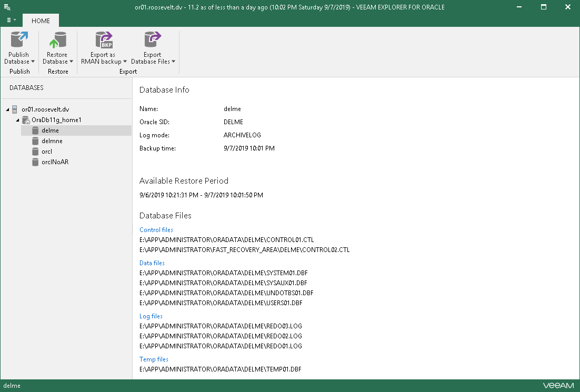
Task: Open the Publish Database dropdown arrow
Action: pos(33,62)
